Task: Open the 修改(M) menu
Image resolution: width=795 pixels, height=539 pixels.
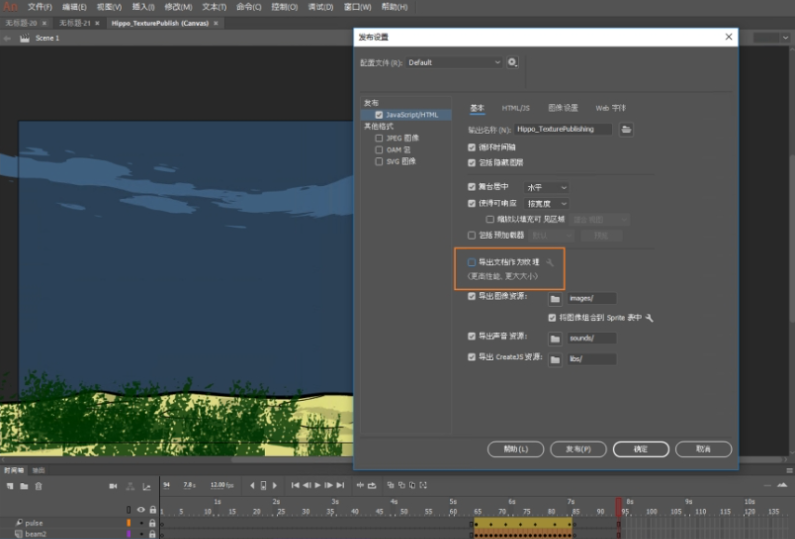Action: tap(178, 7)
